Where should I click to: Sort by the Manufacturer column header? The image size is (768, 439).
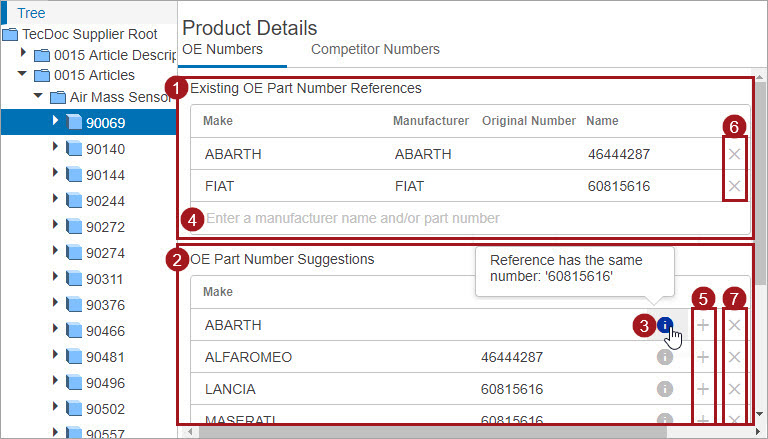[430, 121]
